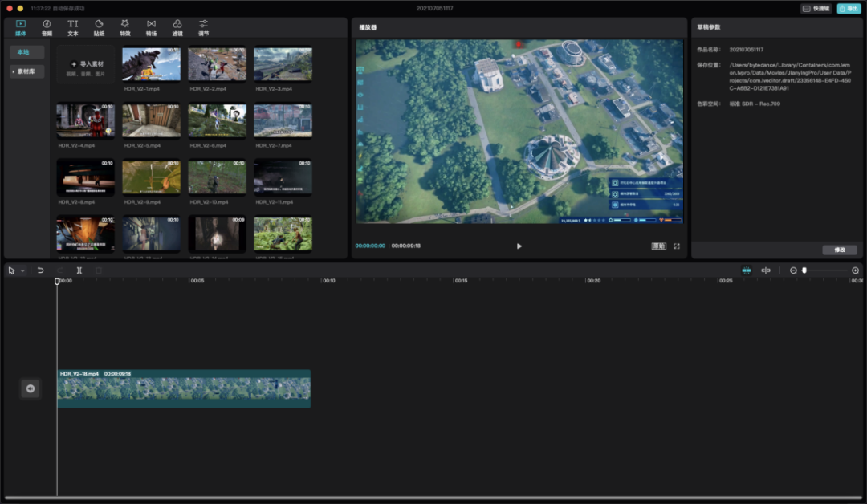
Task: Open the 贴纸 (Stickers) tab
Action: click(x=99, y=27)
